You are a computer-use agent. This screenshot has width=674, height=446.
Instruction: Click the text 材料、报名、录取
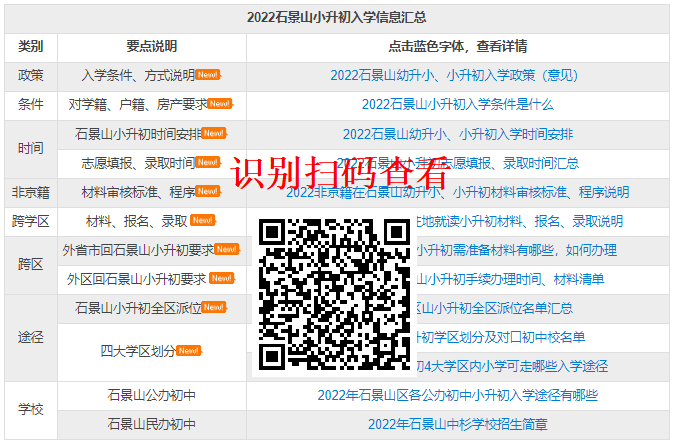click(x=137, y=221)
